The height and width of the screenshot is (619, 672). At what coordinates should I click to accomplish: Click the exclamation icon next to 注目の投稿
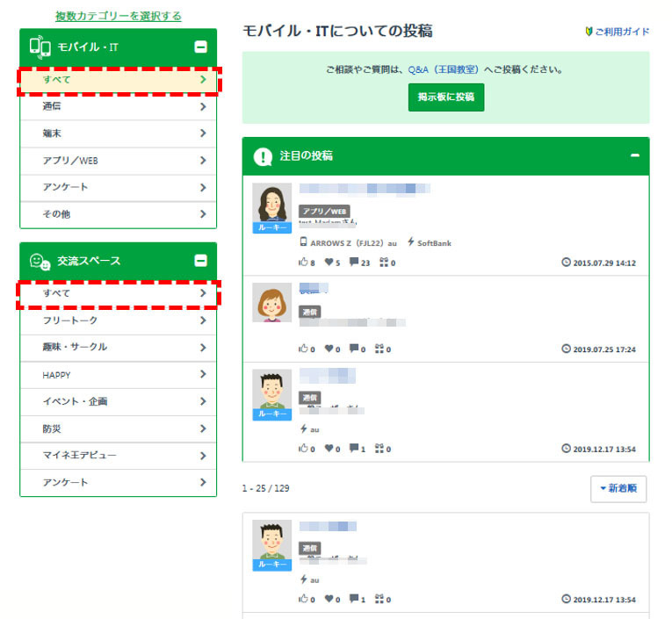[x=263, y=156]
